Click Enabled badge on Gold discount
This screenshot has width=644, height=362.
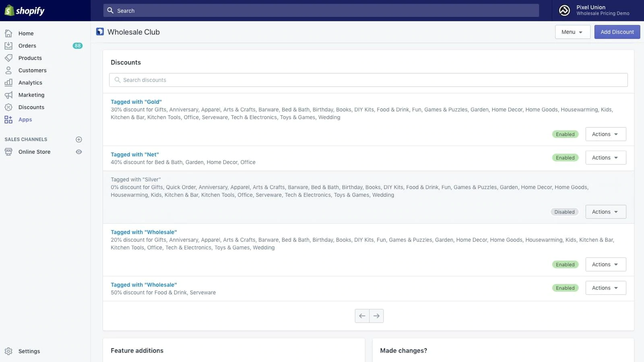click(565, 134)
